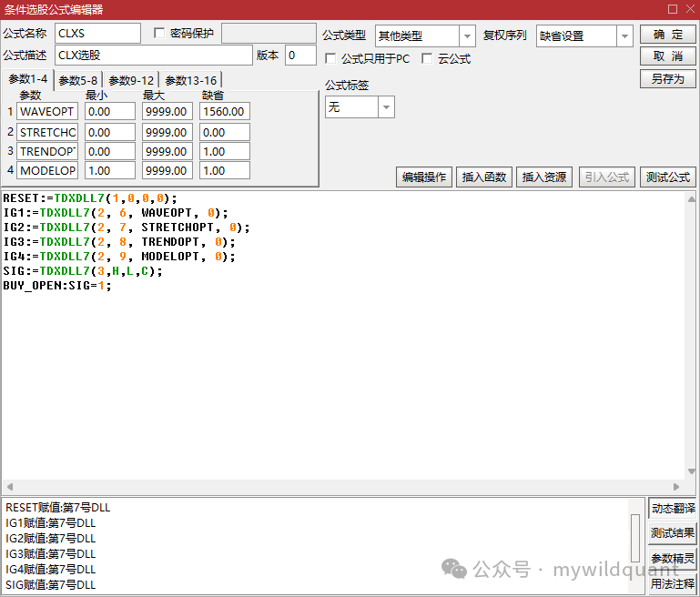Expand the 公式类型 formula type dropdown
The width and height of the screenshot is (700, 597).
467,35
